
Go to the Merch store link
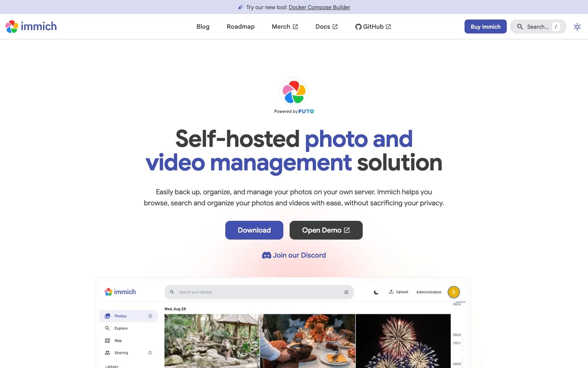tap(285, 26)
